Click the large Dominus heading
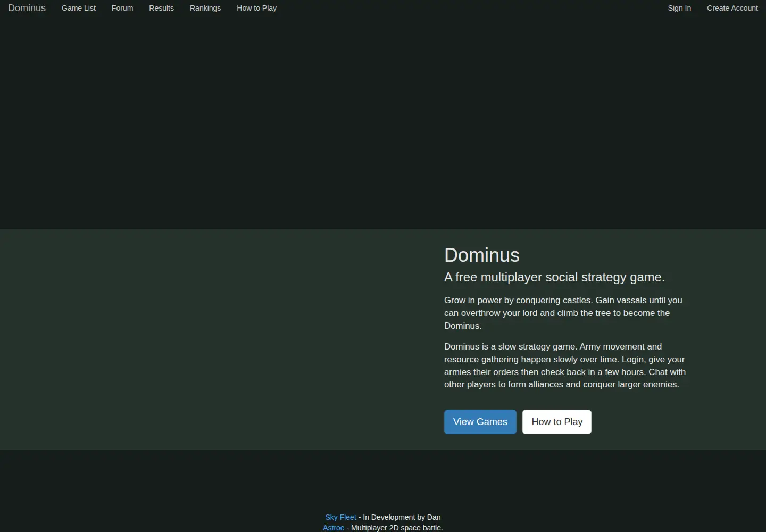 (x=482, y=255)
